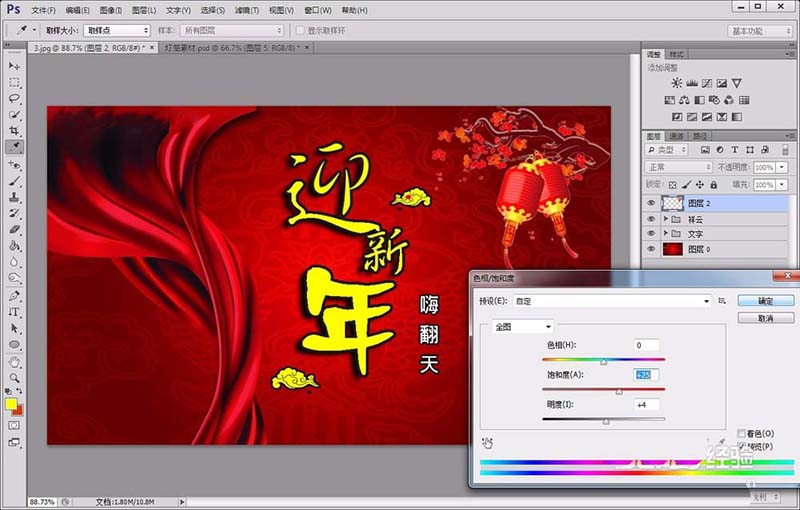Select the Hand tool
Screen dimensions: 800x510
point(15,361)
